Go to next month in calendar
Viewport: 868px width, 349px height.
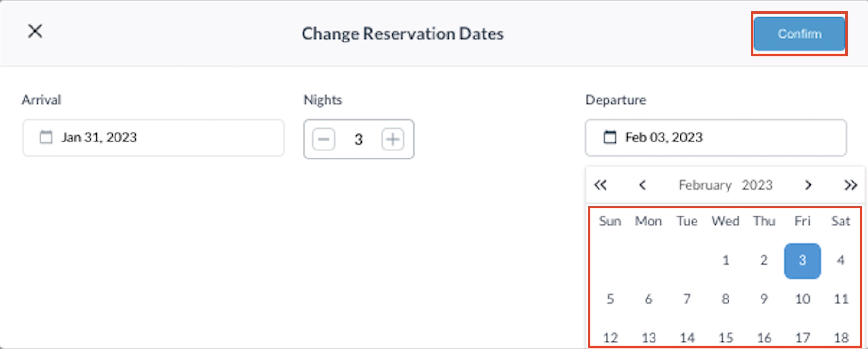click(x=808, y=185)
